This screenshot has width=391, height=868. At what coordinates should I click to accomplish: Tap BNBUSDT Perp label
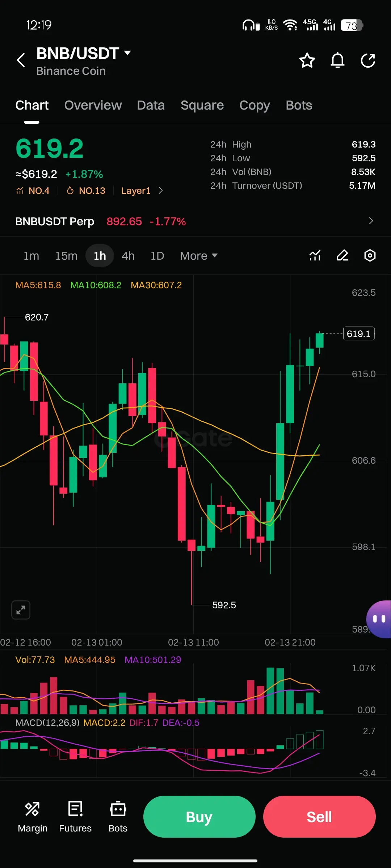point(55,221)
